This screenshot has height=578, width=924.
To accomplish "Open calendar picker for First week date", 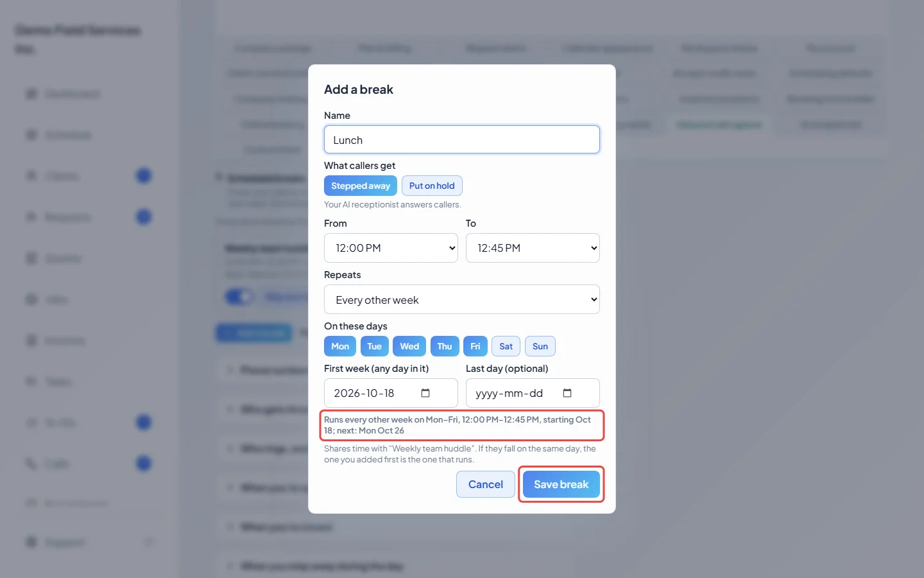I will (x=425, y=393).
